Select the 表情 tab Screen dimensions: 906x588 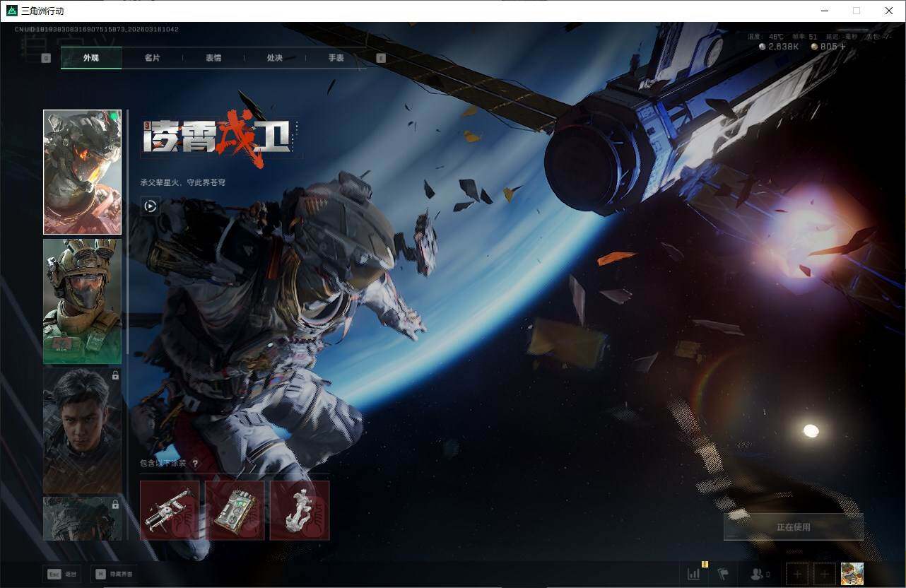213,58
